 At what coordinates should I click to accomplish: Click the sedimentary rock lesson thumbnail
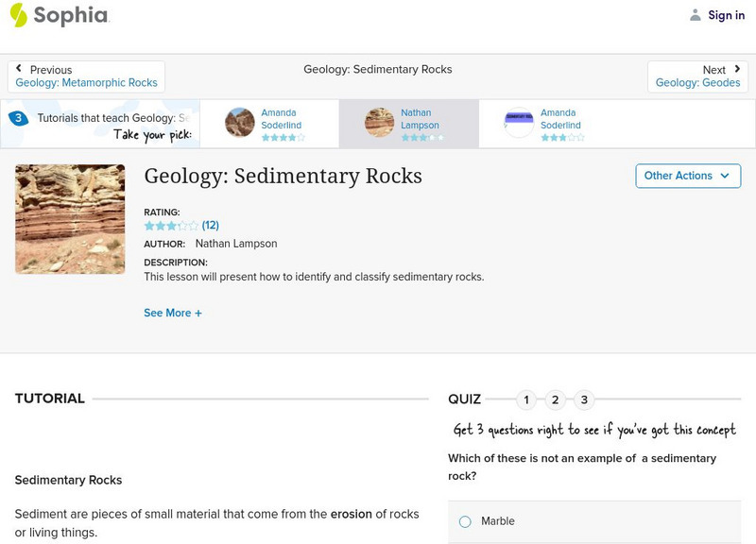coord(70,219)
